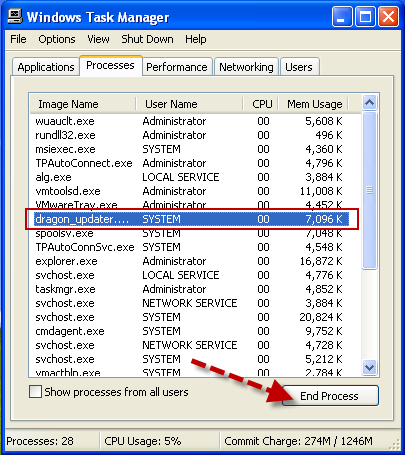Sort processes by CPU column
Image resolution: width=405 pixels, height=455 pixels.
pyautogui.click(x=261, y=104)
